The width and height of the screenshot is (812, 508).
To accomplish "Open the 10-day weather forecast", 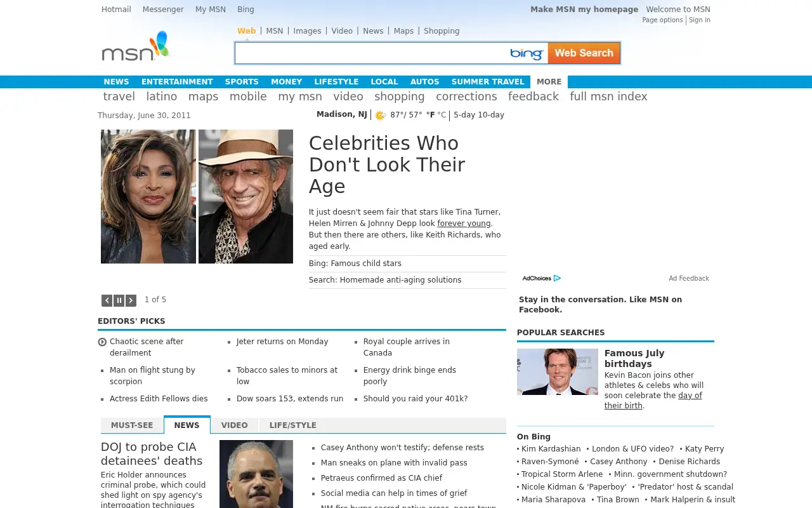I will [491, 115].
